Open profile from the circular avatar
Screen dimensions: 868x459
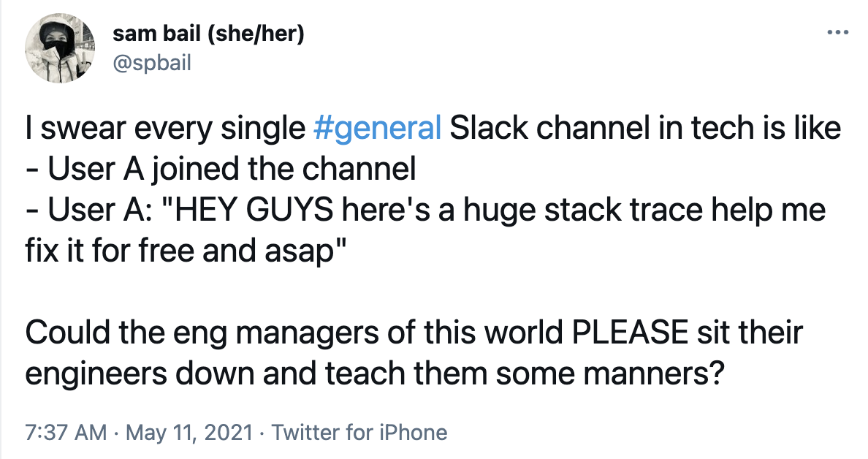pyautogui.click(x=60, y=48)
